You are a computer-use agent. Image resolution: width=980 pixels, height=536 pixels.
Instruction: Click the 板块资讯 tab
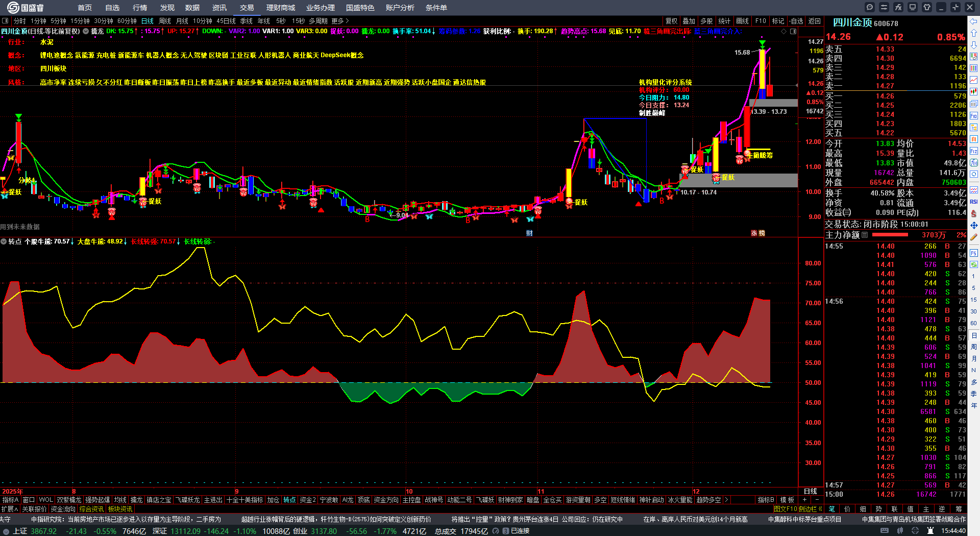pyautogui.click(x=120, y=509)
